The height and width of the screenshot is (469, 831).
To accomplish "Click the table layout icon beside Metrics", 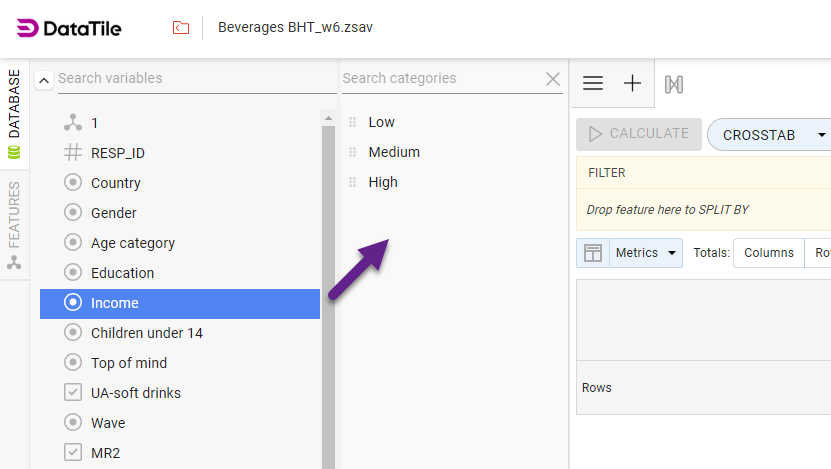I will pos(593,253).
